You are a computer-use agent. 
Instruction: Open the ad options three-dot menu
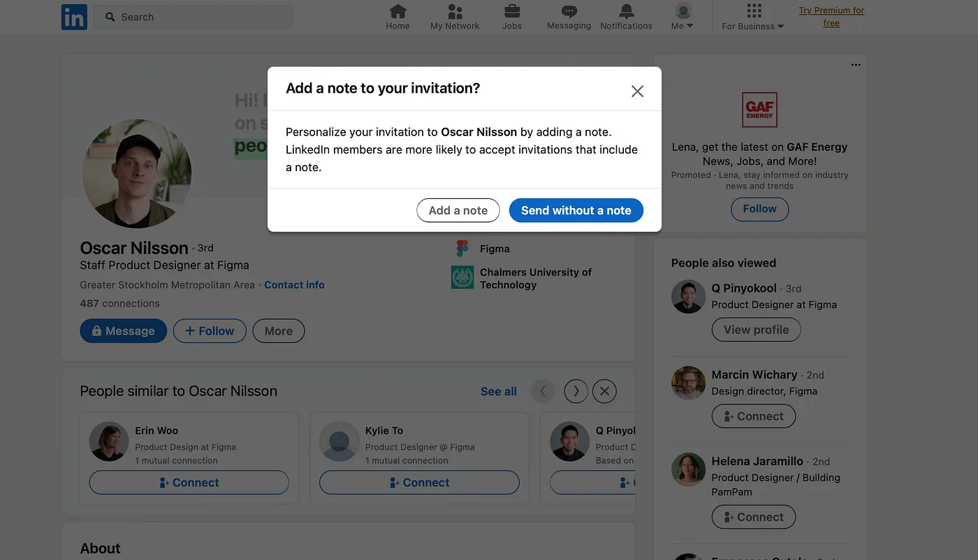tap(856, 65)
